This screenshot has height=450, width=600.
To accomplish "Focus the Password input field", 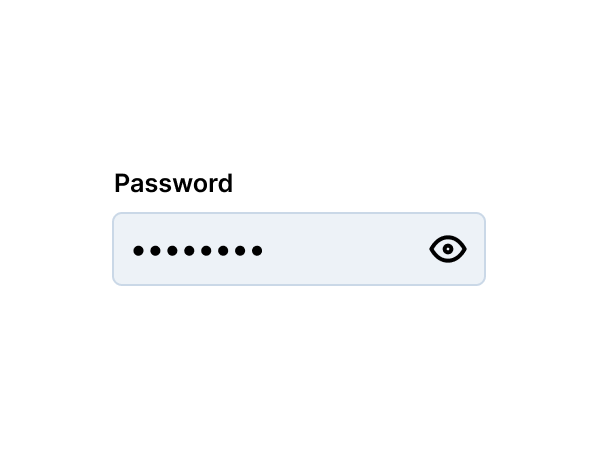I will (299, 249).
